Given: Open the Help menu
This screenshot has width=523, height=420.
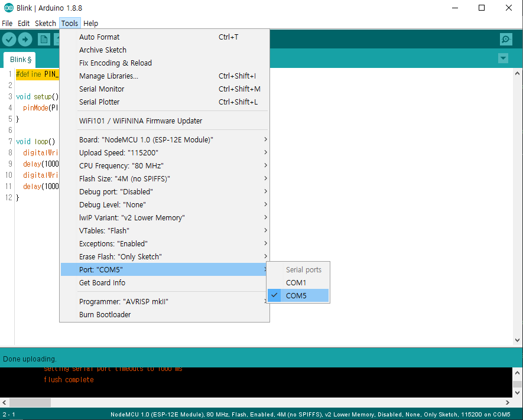Looking at the screenshot, I should click(x=91, y=24).
